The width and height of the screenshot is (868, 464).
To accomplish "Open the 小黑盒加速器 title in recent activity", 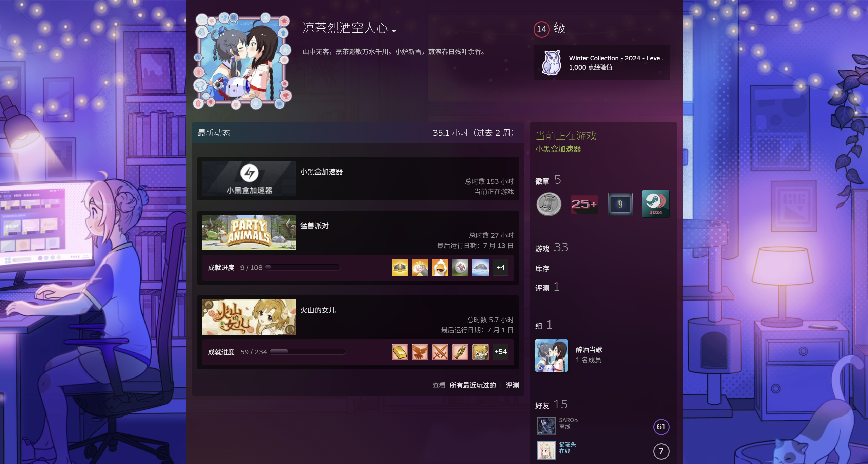I will tap(321, 172).
